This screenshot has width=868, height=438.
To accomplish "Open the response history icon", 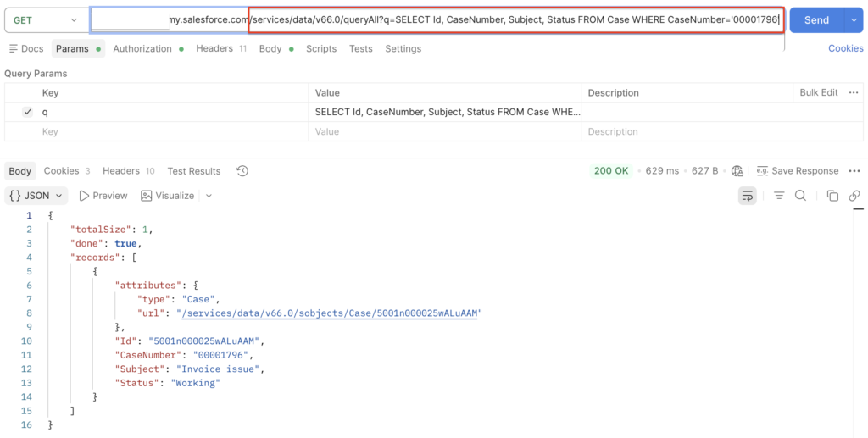I will tap(242, 171).
